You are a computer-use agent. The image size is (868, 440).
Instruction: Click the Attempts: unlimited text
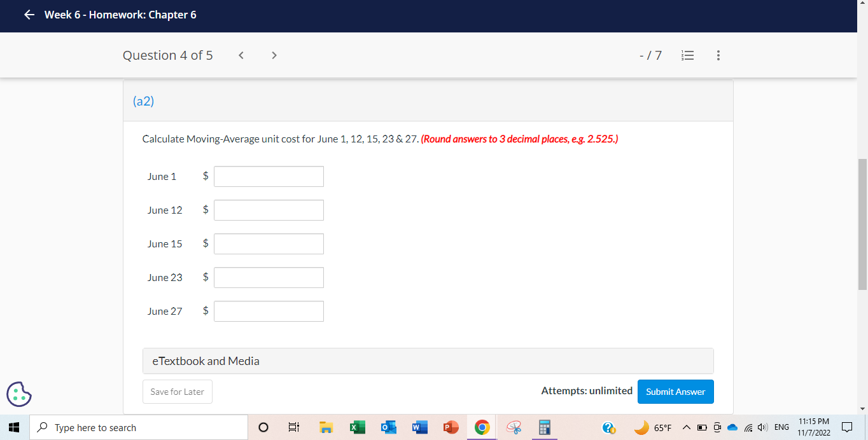[x=587, y=391]
